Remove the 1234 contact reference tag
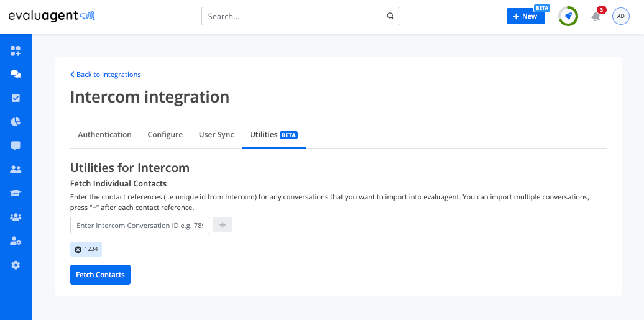The width and height of the screenshot is (644, 320). [78, 249]
